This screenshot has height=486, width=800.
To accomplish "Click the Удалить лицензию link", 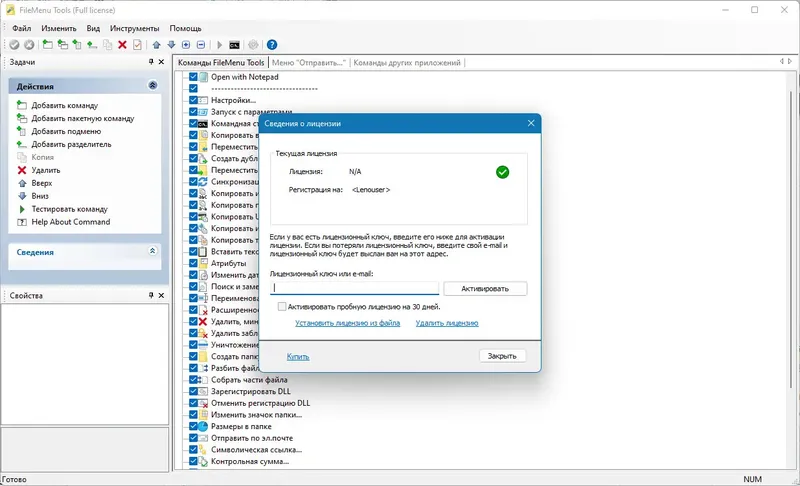I will tap(447, 323).
